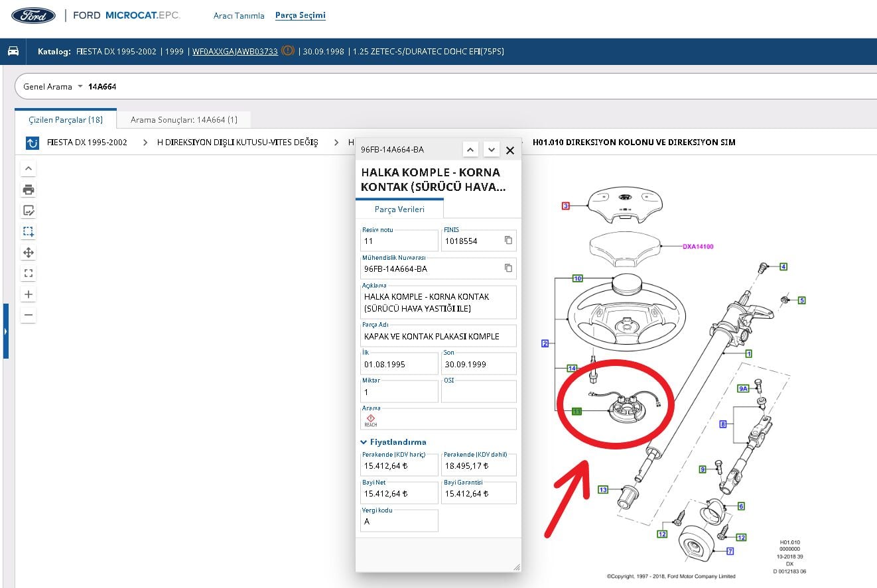Click the Açıklama description field
Image resolution: width=877 pixels, height=588 pixels.
438,302
